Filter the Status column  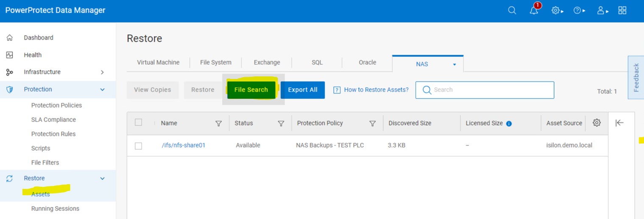281,124
